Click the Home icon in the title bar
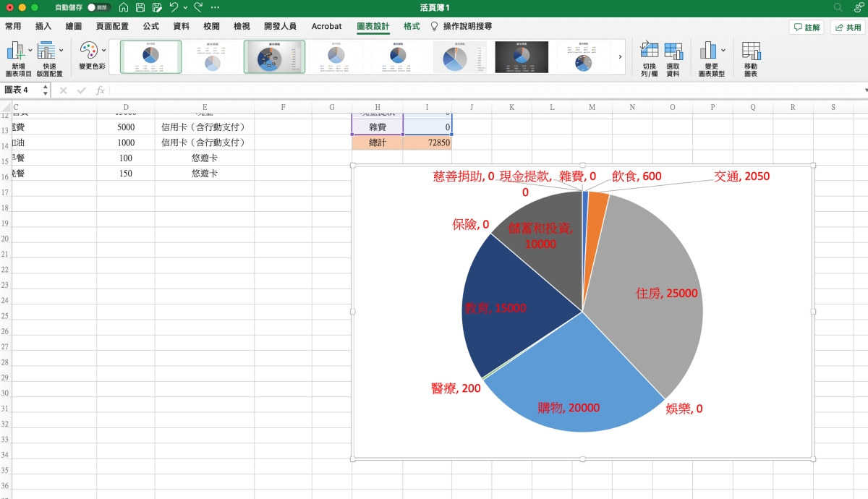Screen dimensions: 868x499 pos(124,7)
